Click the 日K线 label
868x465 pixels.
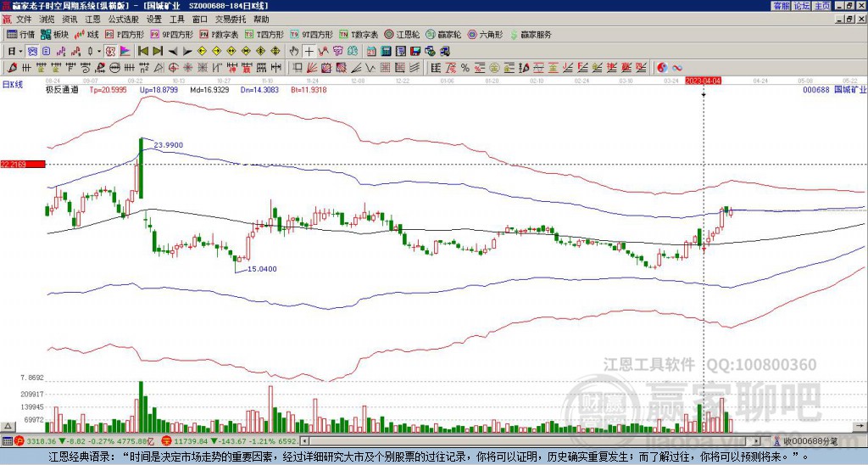tap(13, 84)
